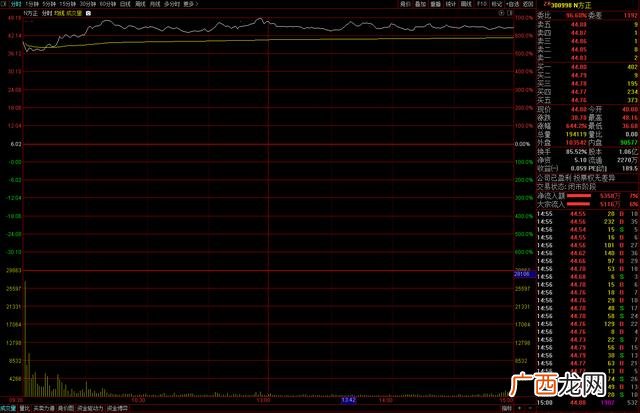Select the 分时 intraday tab
This screenshot has width=640, height=413.
[16, 4]
